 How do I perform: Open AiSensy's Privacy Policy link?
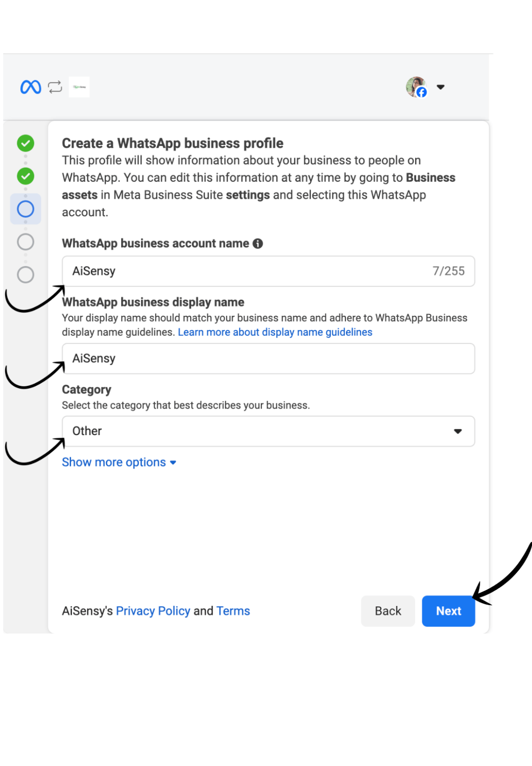tap(153, 611)
